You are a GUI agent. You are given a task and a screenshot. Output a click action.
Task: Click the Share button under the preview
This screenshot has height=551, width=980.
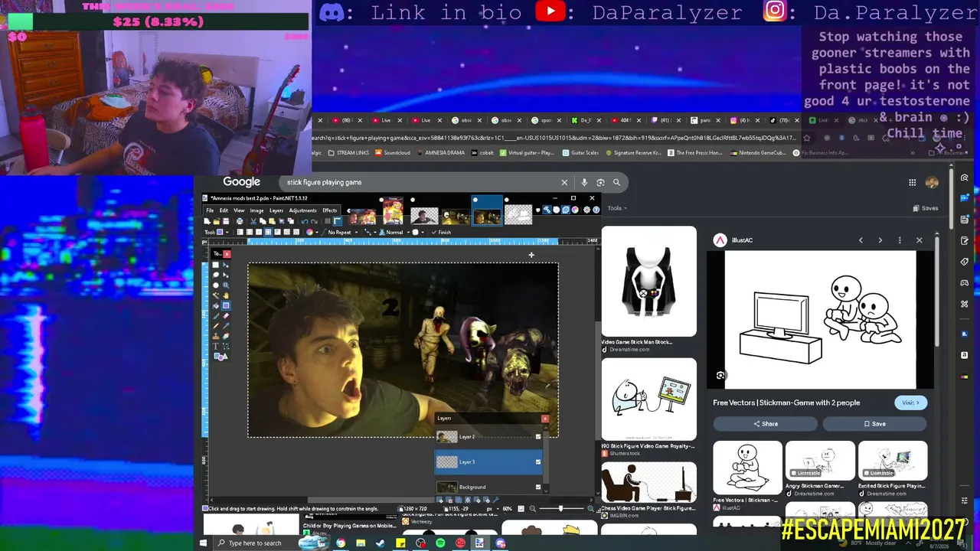coord(766,424)
